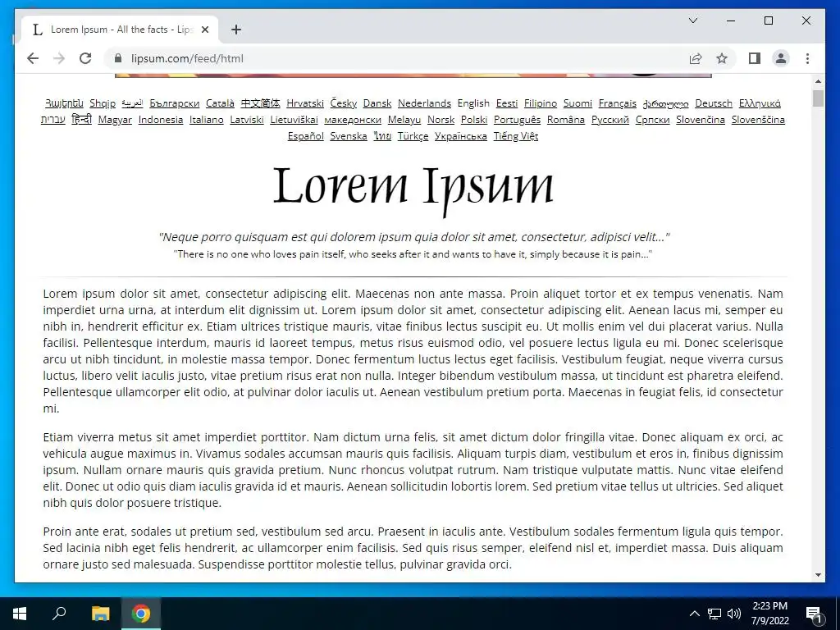View site information via the lock icon

pos(118,58)
